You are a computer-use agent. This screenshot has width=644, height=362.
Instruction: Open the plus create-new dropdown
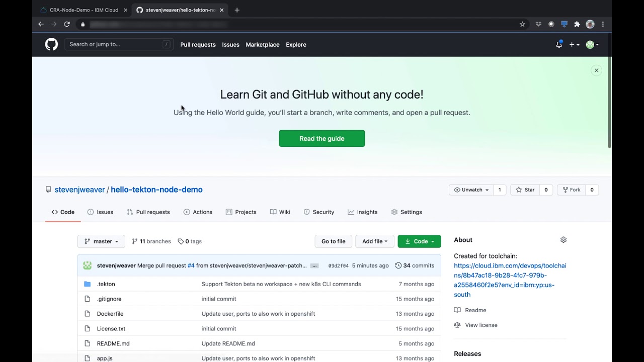[x=574, y=45]
